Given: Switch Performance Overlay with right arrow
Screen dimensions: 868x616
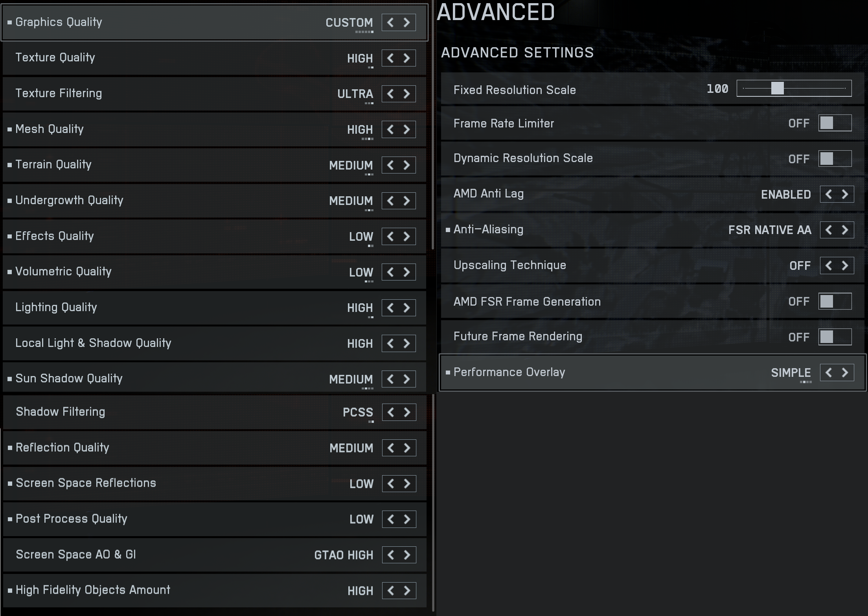Looking at the screenshot, I should [x=845, y=373].
